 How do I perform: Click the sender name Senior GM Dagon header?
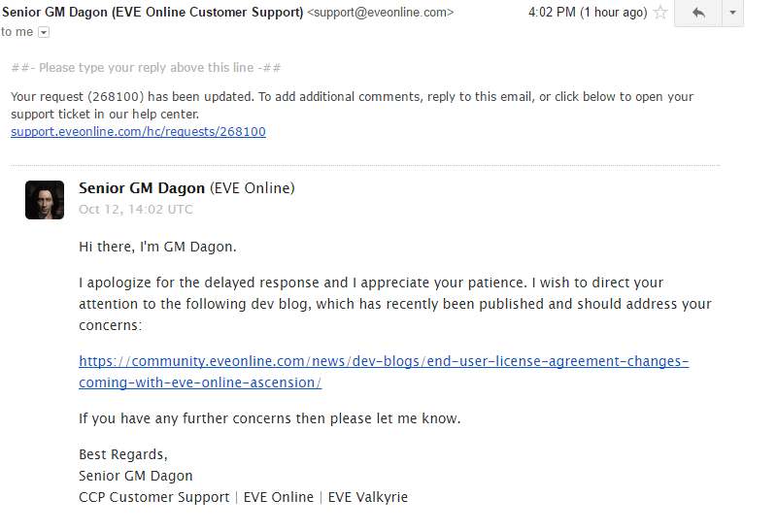[152, 12]
